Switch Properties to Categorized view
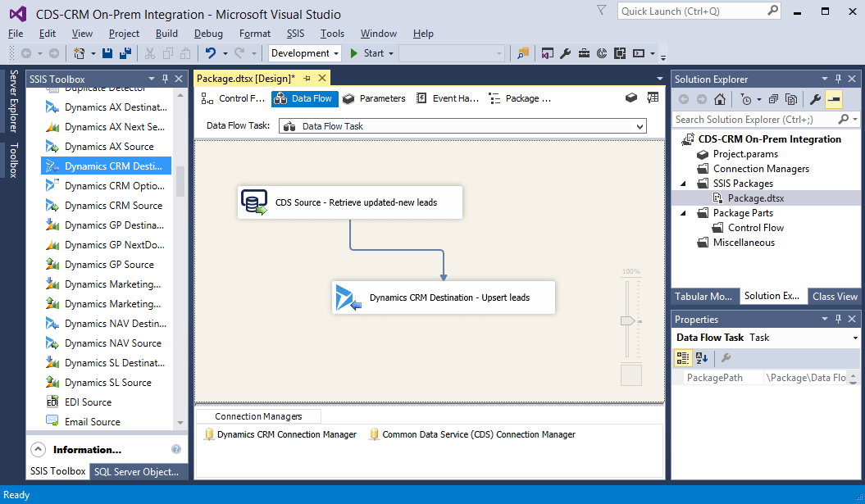 683,358
